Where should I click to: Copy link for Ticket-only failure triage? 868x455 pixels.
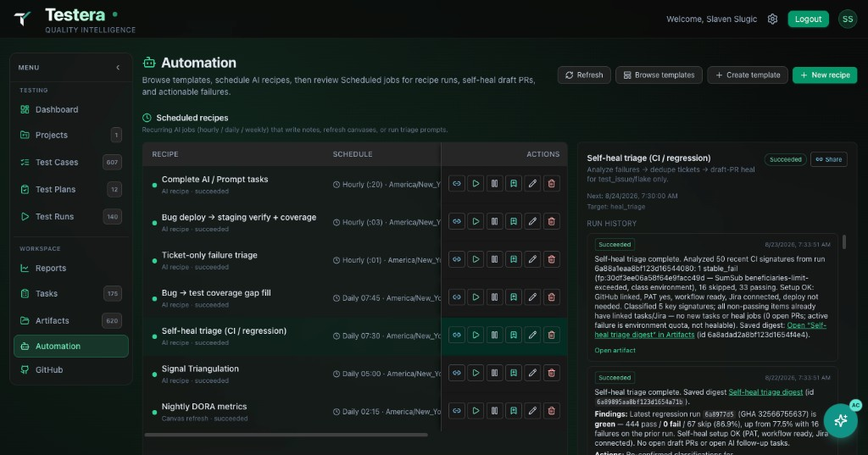(x=457, y=259)
